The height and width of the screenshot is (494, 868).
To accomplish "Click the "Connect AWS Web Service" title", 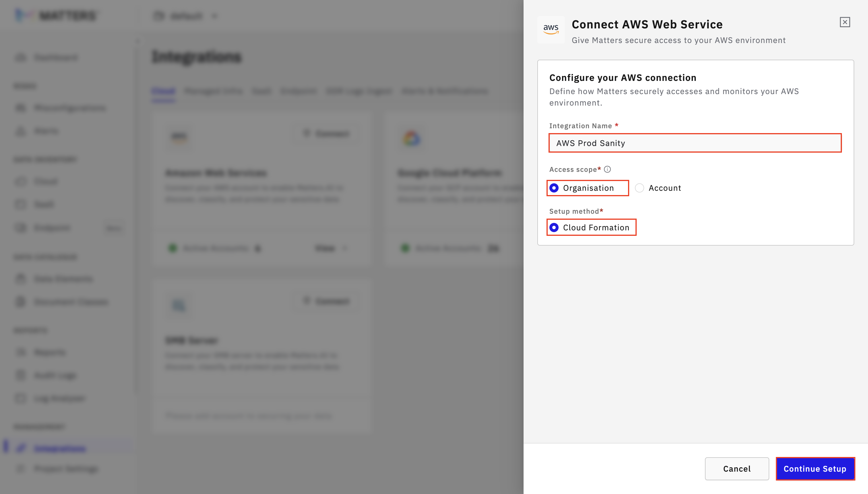I will [647, 24].
